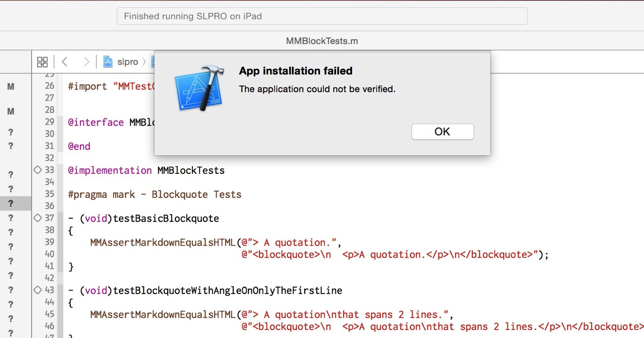
Task: Click line number 41 in the gutter
Action: [49, 266]
